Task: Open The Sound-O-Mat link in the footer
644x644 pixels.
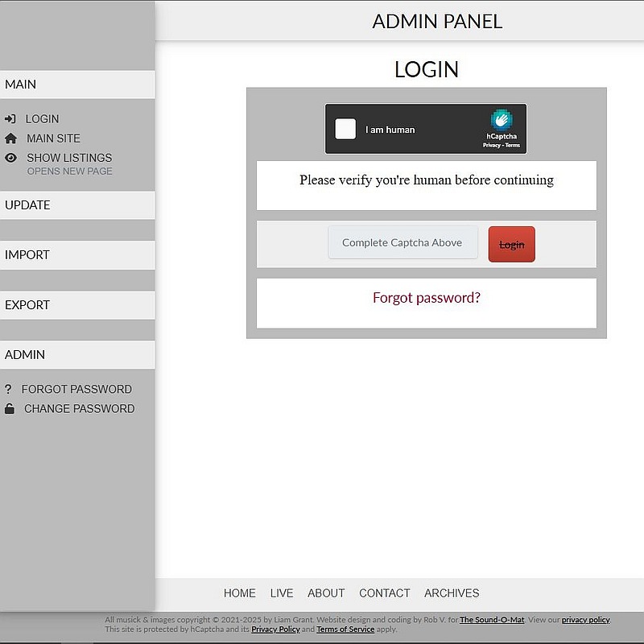Action: (492, 620)
